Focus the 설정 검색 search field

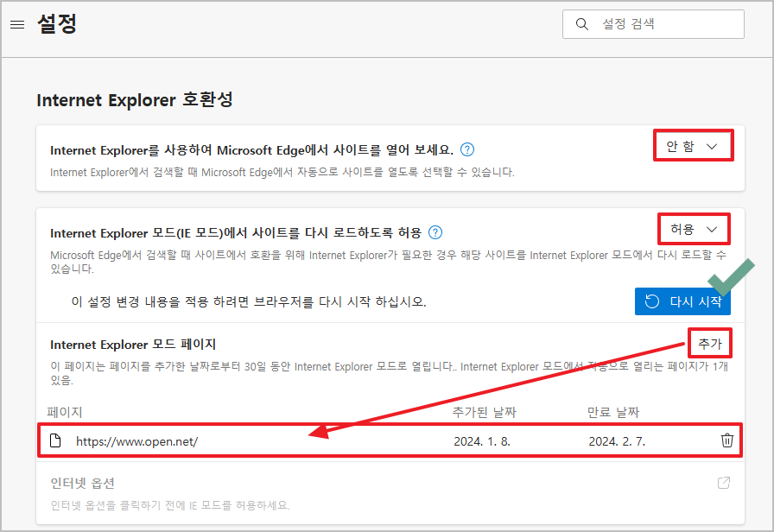(x=653, y=24)
